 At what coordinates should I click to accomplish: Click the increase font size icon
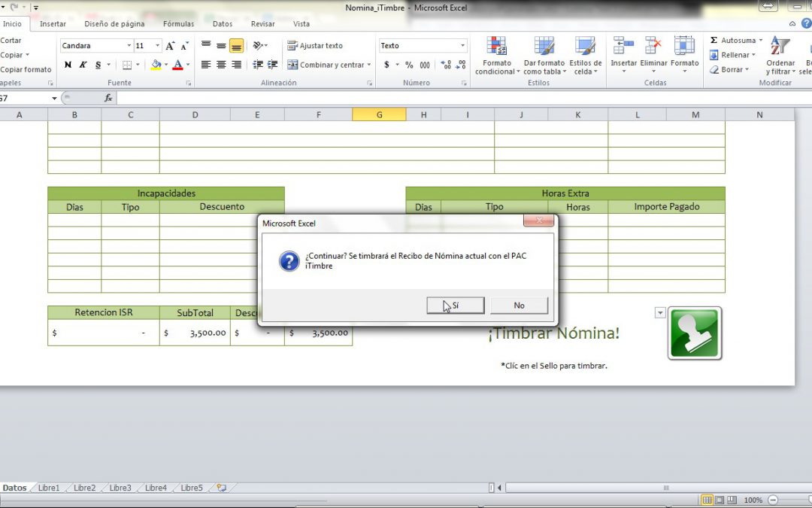click(171, 46)
